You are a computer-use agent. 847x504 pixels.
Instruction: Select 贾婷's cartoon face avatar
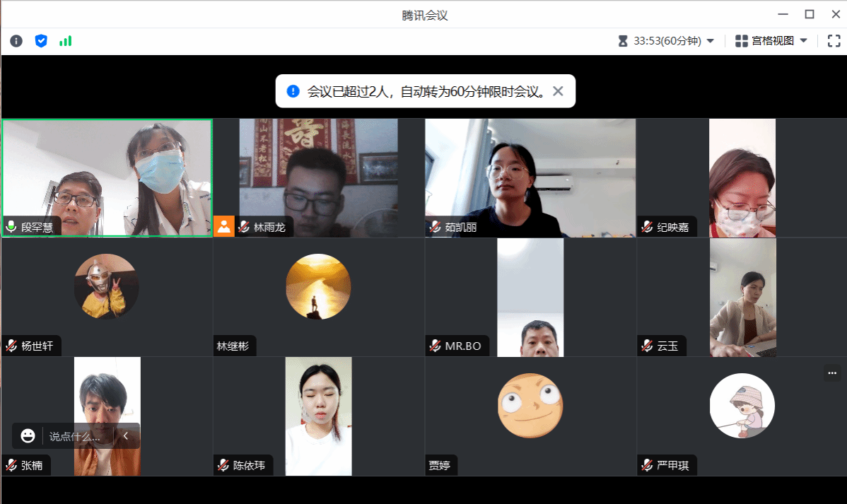pyautogui.click(x=530, y=406)
